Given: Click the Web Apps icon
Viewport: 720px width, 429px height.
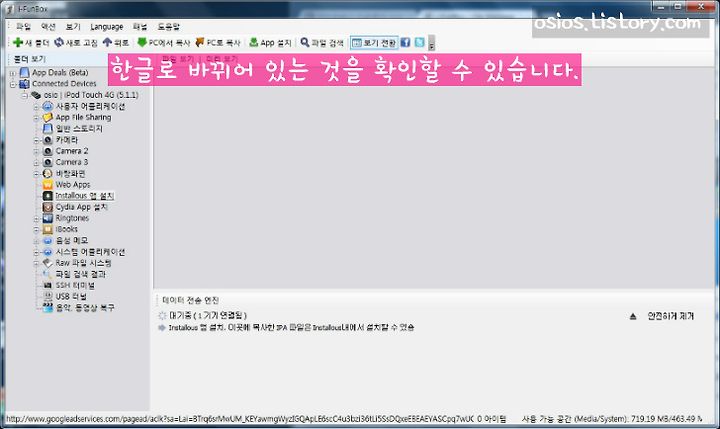Looking at the screenshot, I should pyautogui.click(x=48, y=185).
